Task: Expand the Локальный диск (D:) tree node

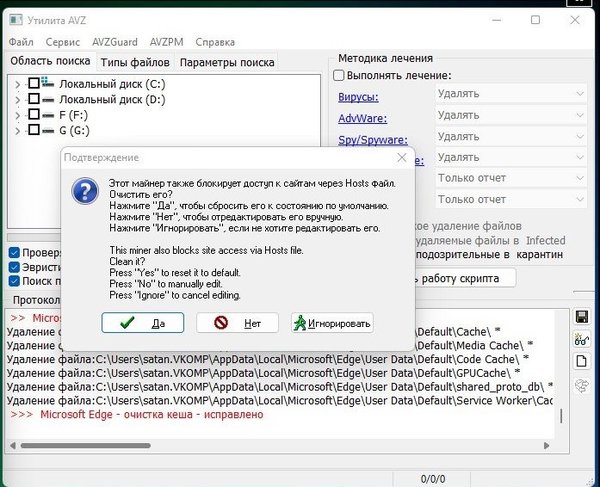Action: coord(18,100)
